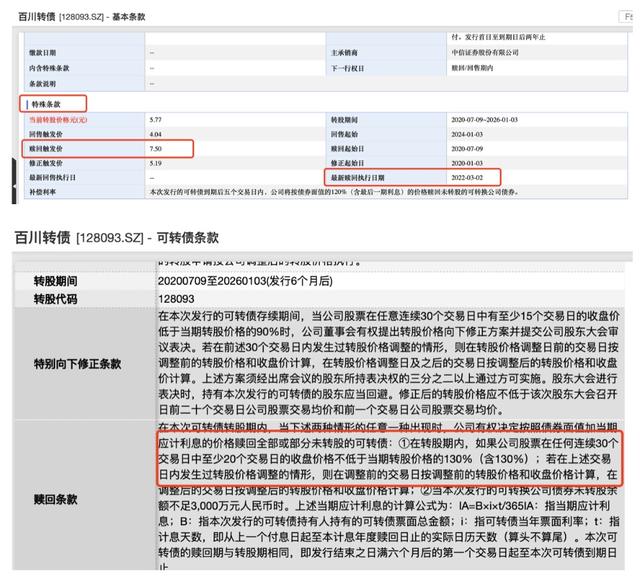Click the latest redemption date 2022-03-02
The height and width of the screenshot is (579, 640).
pyautogui.click(x=467, y=177)
